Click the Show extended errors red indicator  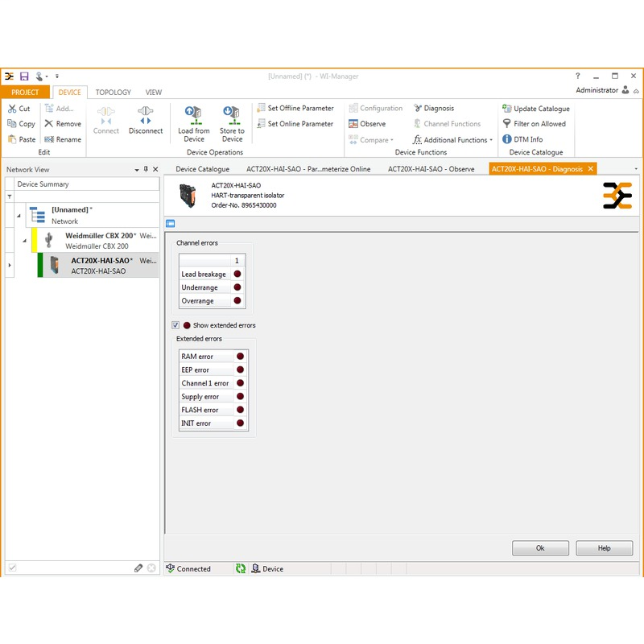click(x=187, y=325)
